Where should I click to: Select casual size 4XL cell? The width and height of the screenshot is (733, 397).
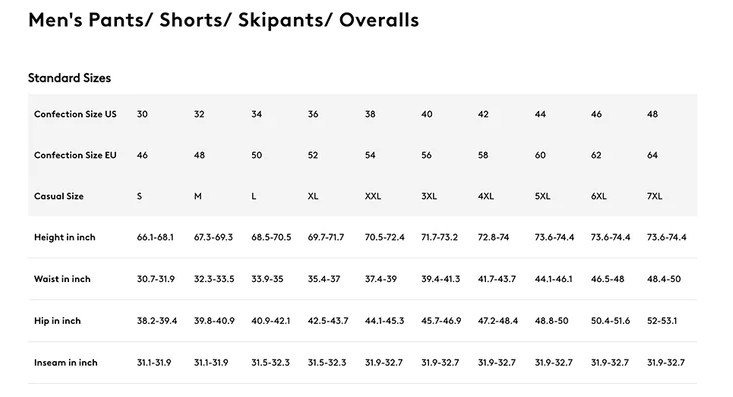(x=486, y=196)
